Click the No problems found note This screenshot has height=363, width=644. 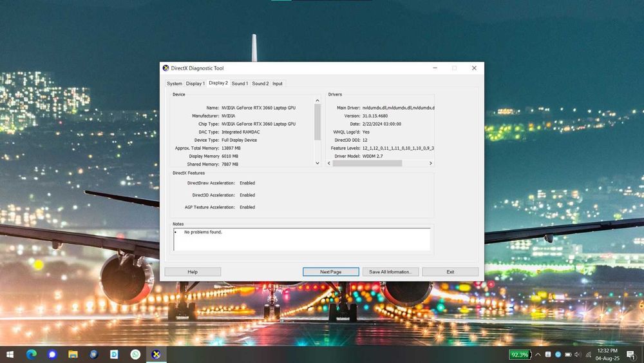click(203, 232)
